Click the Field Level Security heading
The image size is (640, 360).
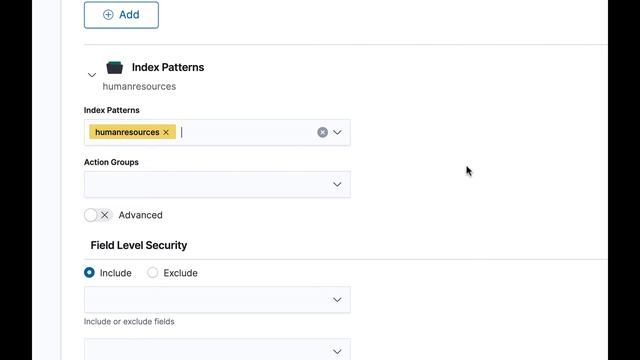click(139, 245)
